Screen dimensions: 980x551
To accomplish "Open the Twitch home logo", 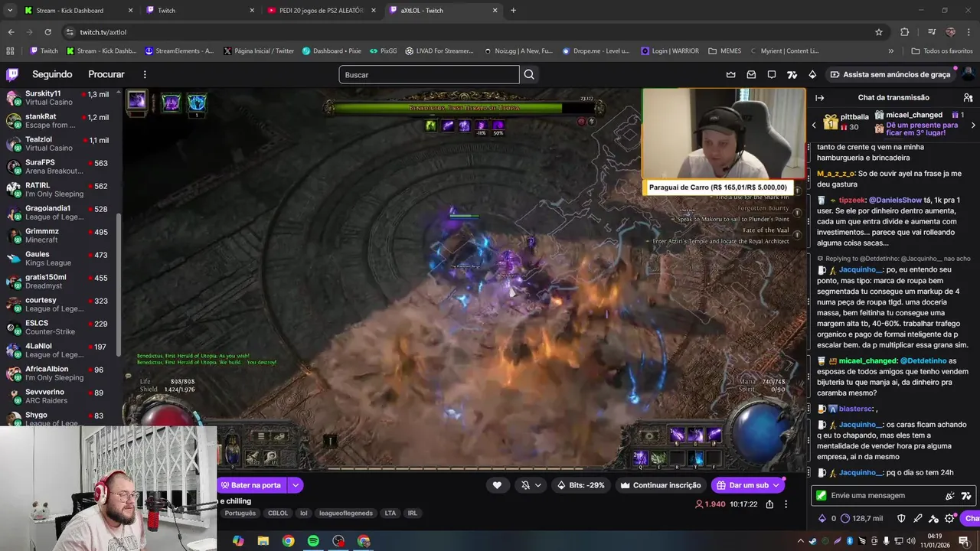I will click(x=12, y=74).
